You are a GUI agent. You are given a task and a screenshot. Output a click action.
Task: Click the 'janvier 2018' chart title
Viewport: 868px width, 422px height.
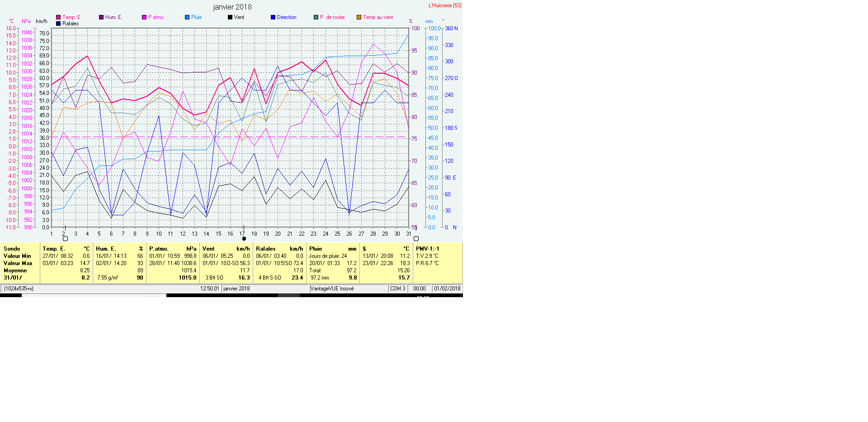(232, 7)
